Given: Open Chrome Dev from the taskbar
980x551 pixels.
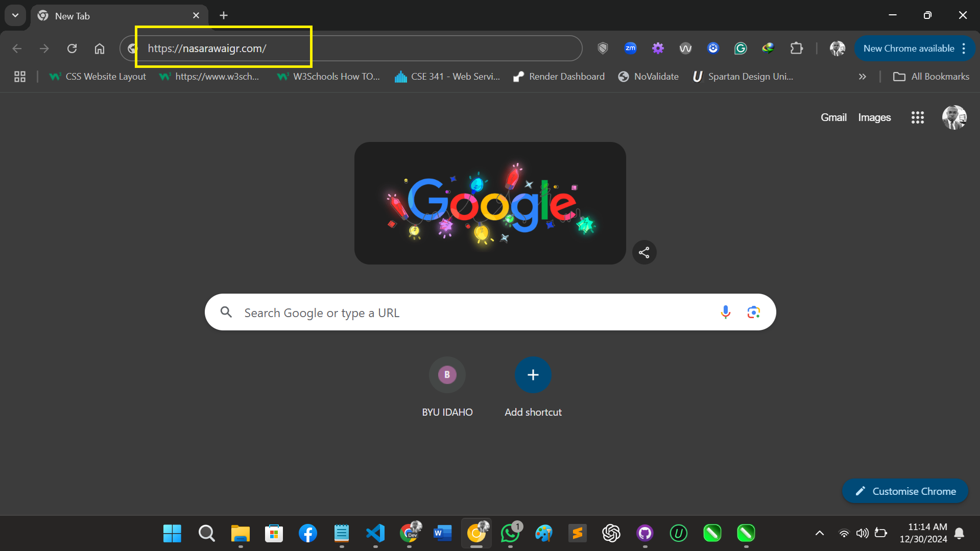Looking at the screenshot, I should click(x=409, y=534).
